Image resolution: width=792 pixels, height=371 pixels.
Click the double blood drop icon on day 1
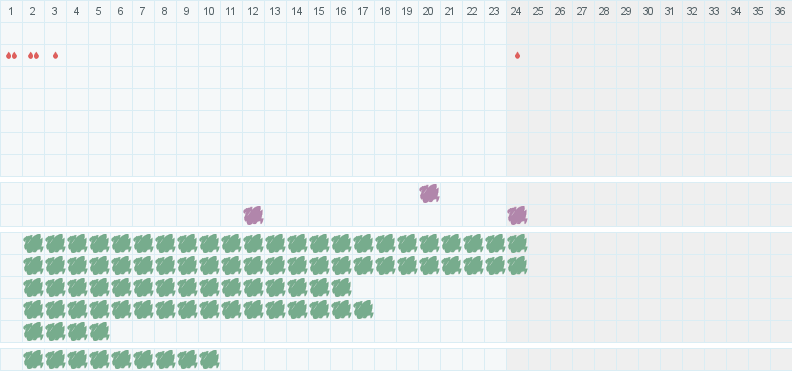coord(11,56)
